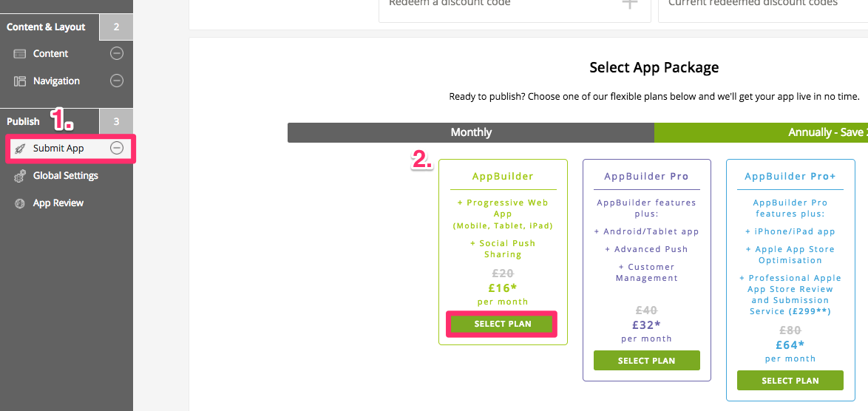Open the Global Settings menu item
Image resolution: width=868 pixels, height=411 pixels.
click(65, 176)
